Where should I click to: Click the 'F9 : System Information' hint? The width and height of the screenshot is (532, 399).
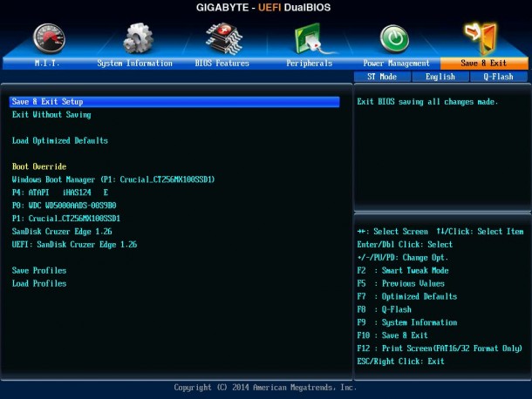point(406,322)
